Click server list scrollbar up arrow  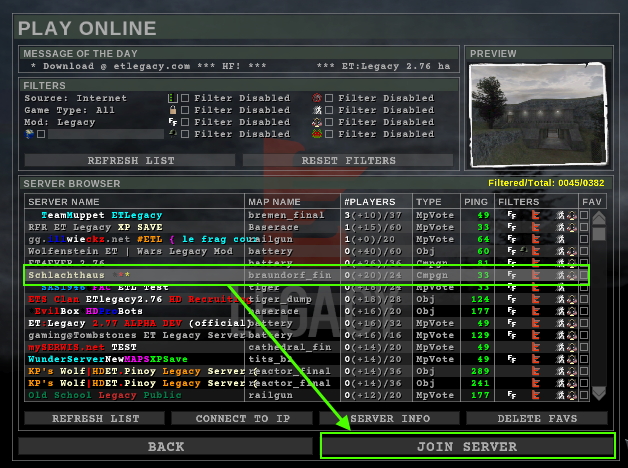coord(599,218)
